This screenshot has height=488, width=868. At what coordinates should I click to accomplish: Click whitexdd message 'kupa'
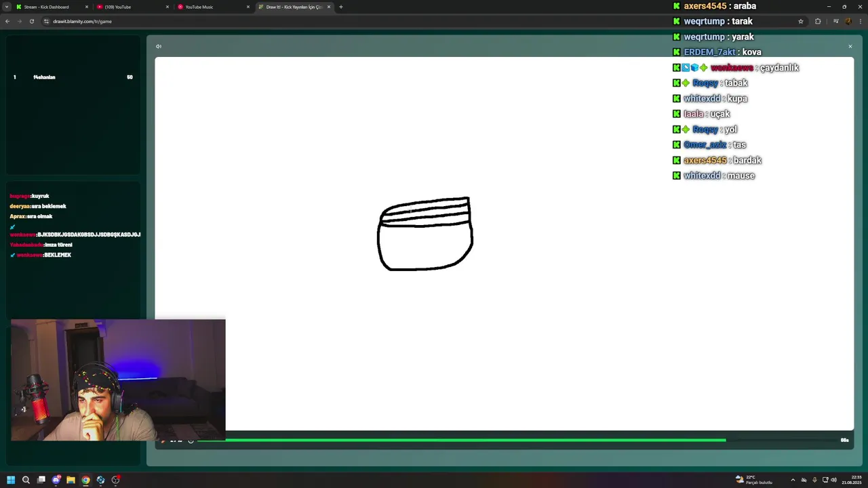(x=737, y=99)
